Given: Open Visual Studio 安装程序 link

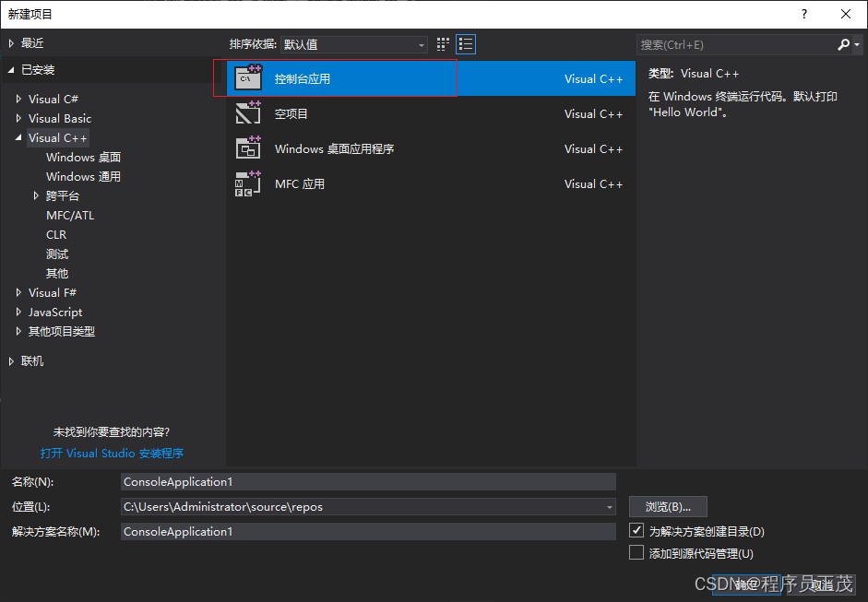Looking at the screenshot, I should point(112,454).
